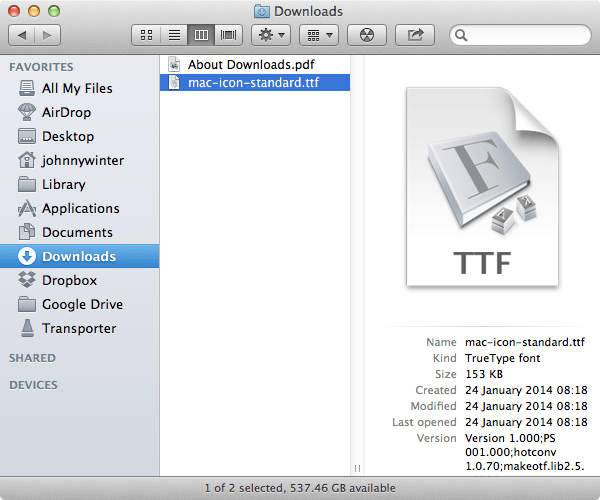Go back with the left arrow button
This screenshot has width=600, height=500.
pyautogui.click(x=21, y=35)
